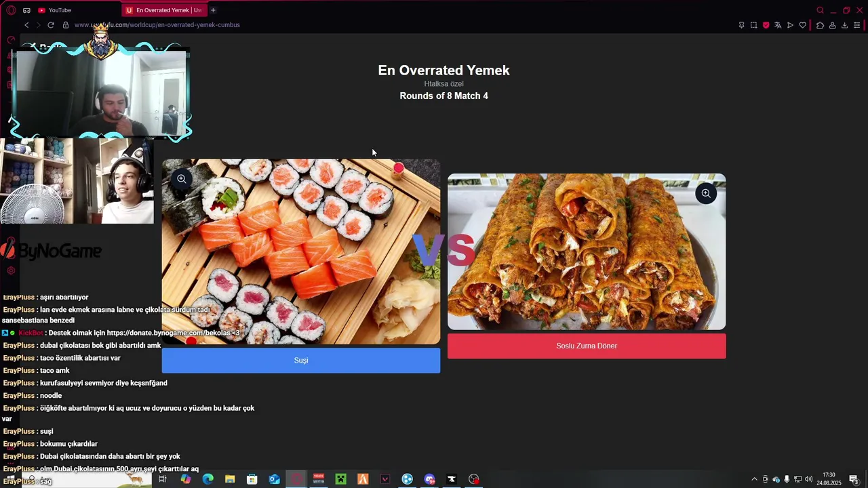
Task: Open the clock showing 17:30
Action: pos(829,479)
